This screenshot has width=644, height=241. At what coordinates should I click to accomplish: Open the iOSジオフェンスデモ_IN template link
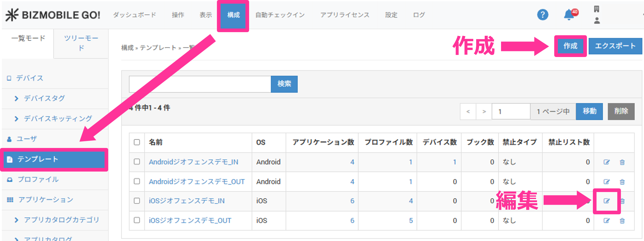(x=187, y=201)
